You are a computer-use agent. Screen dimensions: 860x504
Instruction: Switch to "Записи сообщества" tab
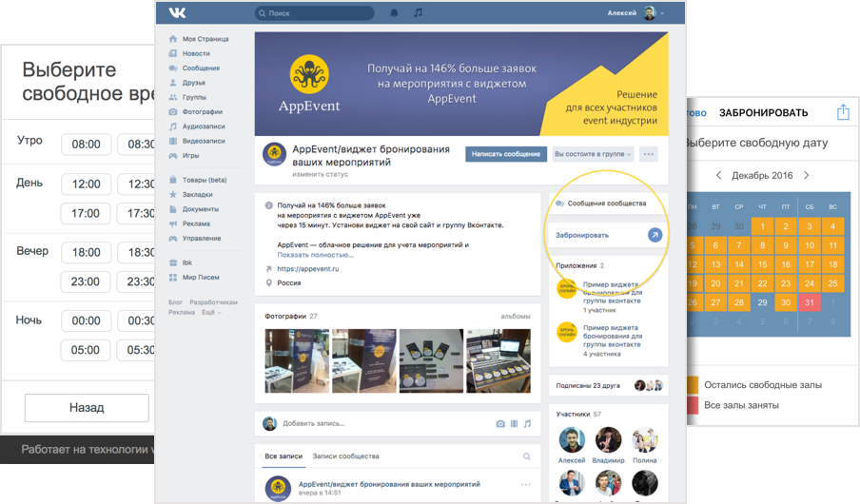[x=345, y=456]
